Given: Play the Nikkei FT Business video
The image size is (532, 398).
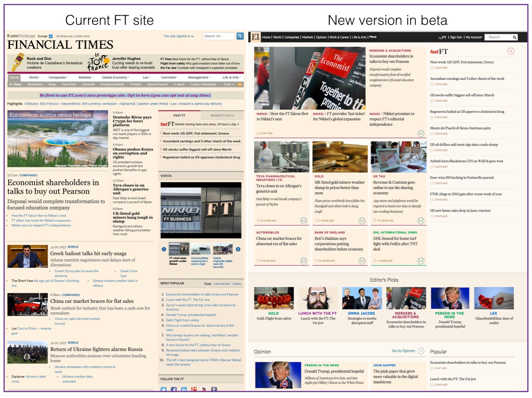Looking at the screenshot, I should [x=201, y=210].
